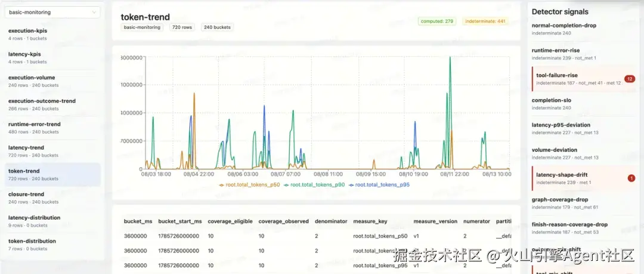This screenshot has width=644, height=274.
Task: Click the measure_version column header
Action: pos(435,221)
